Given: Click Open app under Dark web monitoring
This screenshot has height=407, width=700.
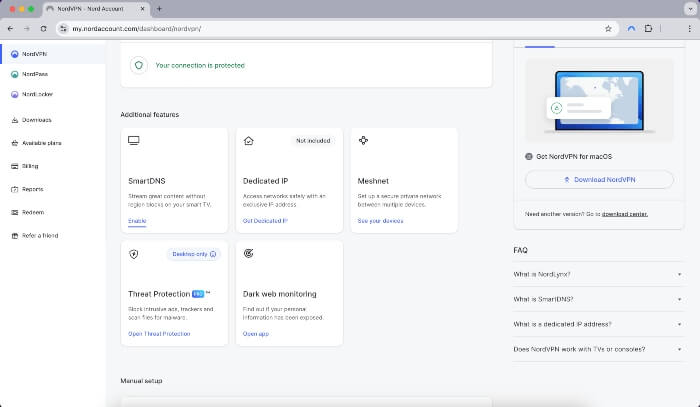Looking at the screenshot, I should tap(256, 334).
